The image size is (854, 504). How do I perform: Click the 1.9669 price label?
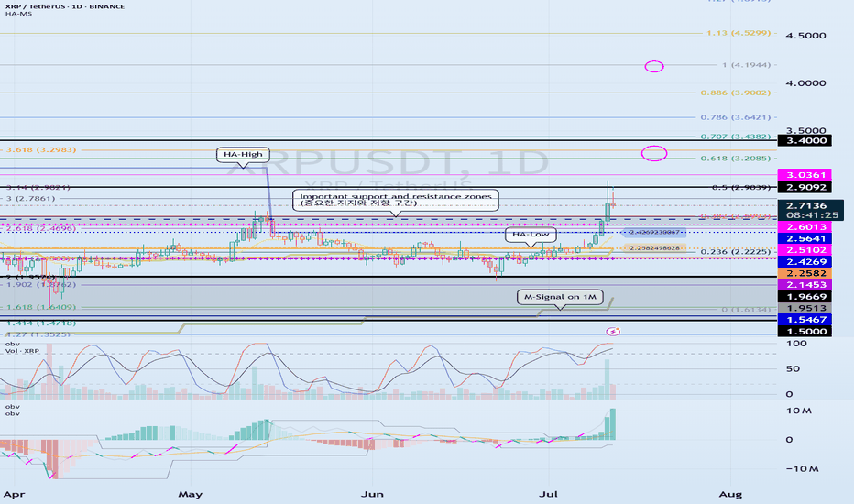(805, 297)
